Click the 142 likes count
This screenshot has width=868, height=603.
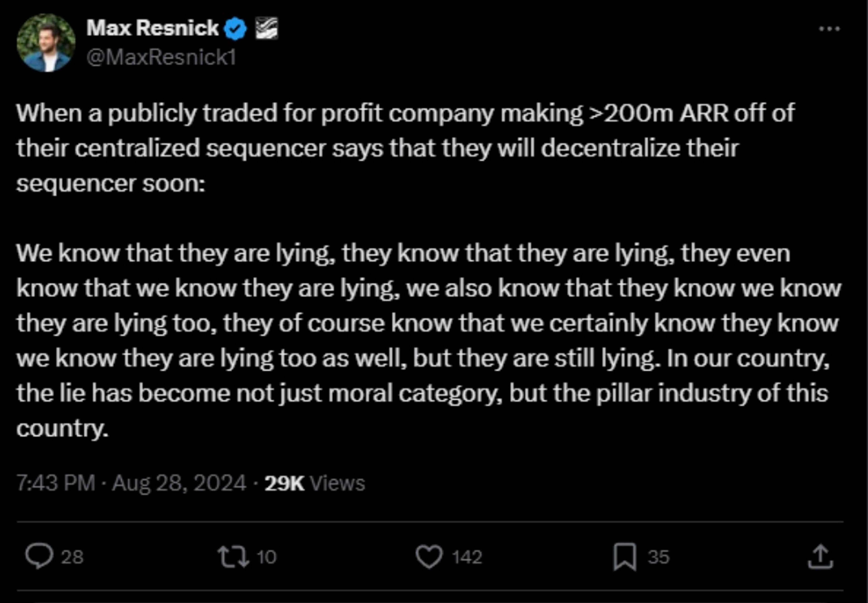tap(467, 557)
